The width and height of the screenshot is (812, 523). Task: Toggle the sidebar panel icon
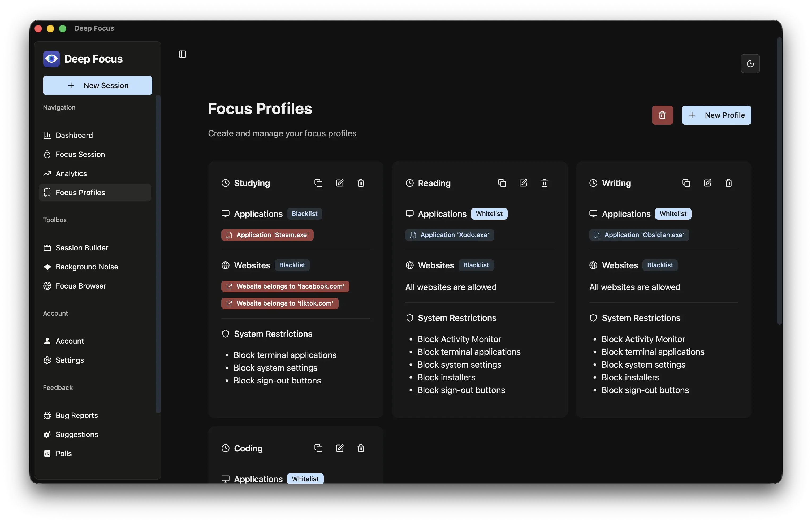coord(183,54)
